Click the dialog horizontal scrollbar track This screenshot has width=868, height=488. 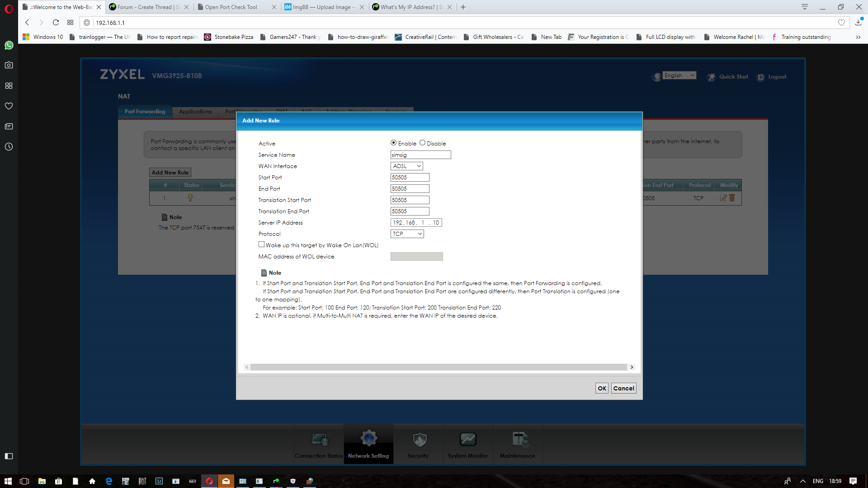pos(439,367)
